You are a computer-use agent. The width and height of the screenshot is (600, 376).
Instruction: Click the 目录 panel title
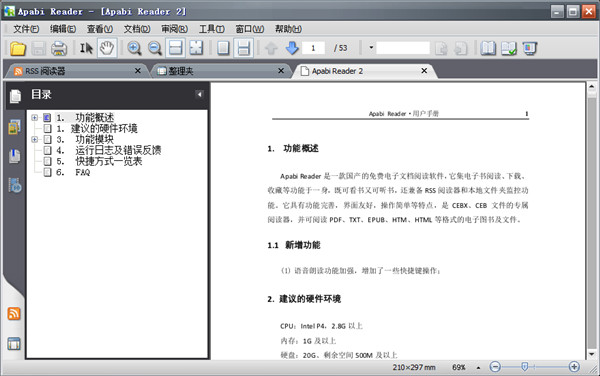pyautogui.click(x=41, y=94)
